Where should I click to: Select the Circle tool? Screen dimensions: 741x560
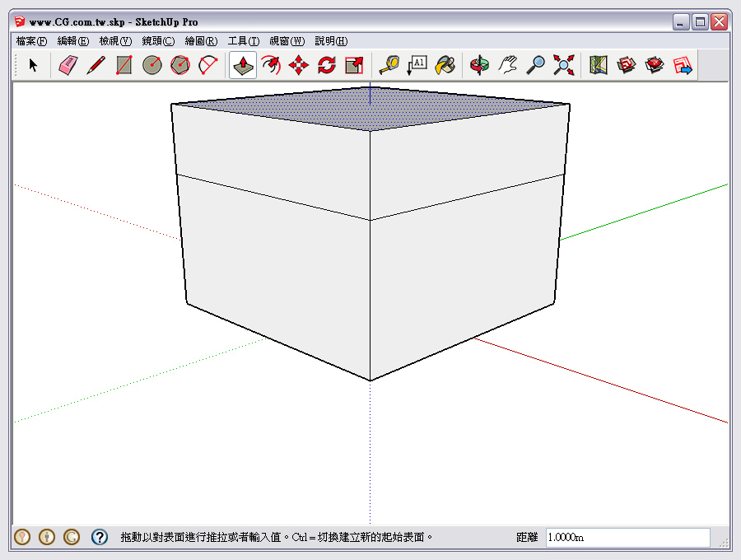click(x=152, y=65)
